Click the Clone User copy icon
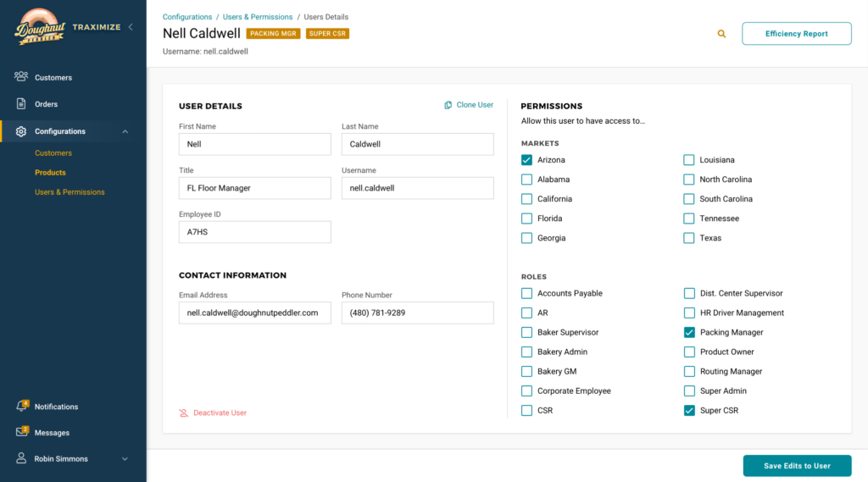The height and width of the screenshot is (482, 868). pyautogui.click(x=448, y=105)
